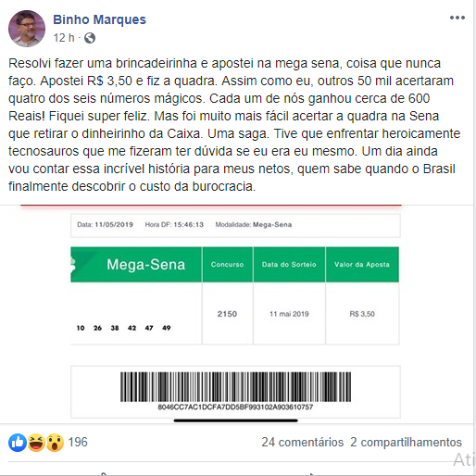Click the R$ 3,50 bet value cell

click(x=362, y=314)
